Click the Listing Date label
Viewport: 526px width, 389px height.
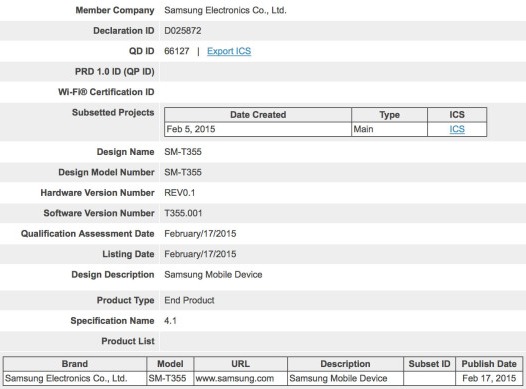click(128, 254)
